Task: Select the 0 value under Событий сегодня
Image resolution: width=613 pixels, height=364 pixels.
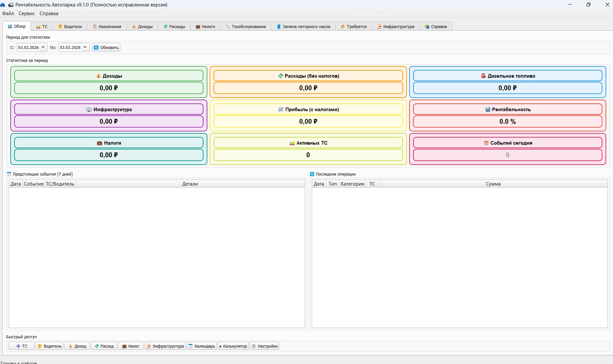Action: [x=508, y=155]
